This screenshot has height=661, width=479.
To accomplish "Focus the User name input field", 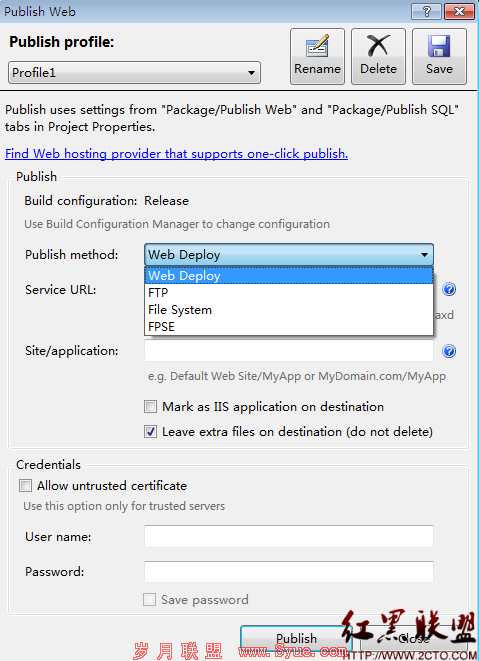I will pyautogui.click(x=289, y=536).
